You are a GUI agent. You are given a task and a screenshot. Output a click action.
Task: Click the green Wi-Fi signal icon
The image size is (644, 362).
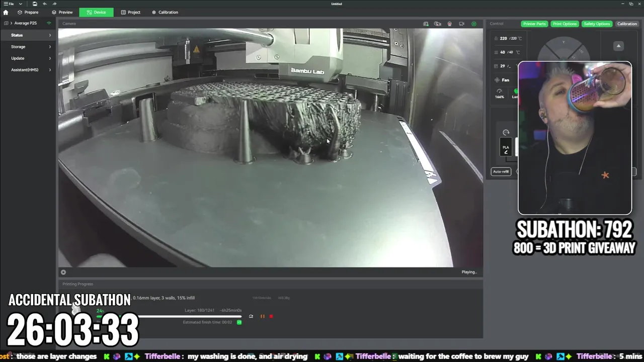click(49, 23)
